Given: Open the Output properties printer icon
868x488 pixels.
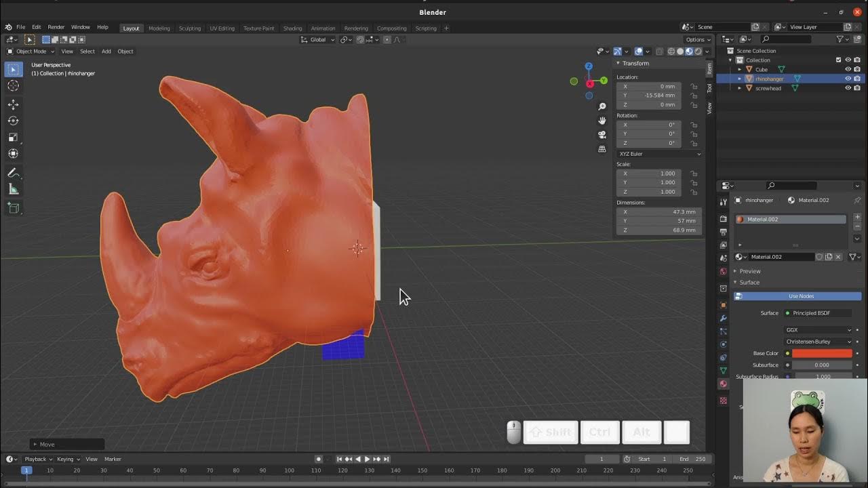Looking at the screenshot, I should pos(723,232).
